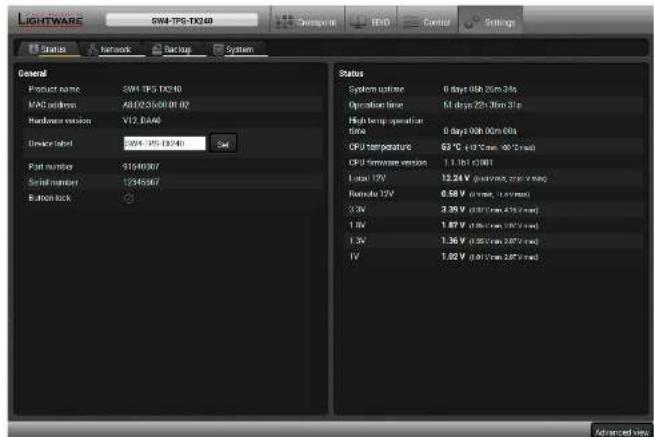Click the Lightware logo

tap(50, 20)
